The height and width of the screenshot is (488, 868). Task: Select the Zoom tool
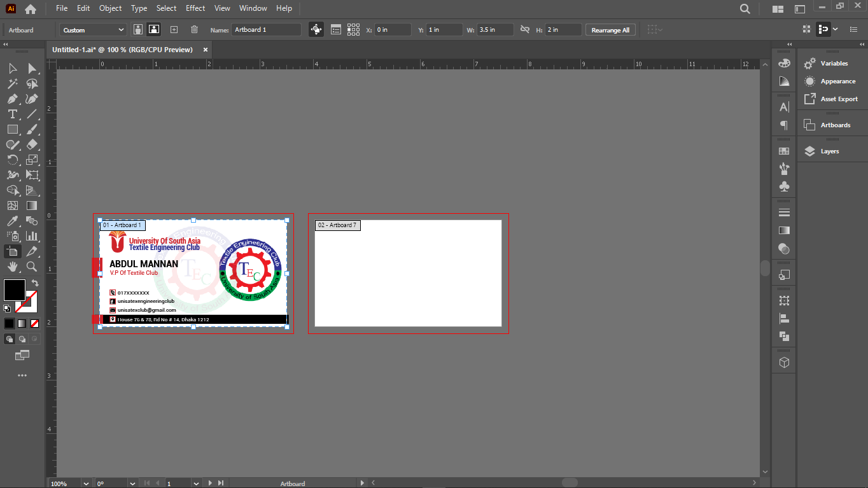click(32, 267)
